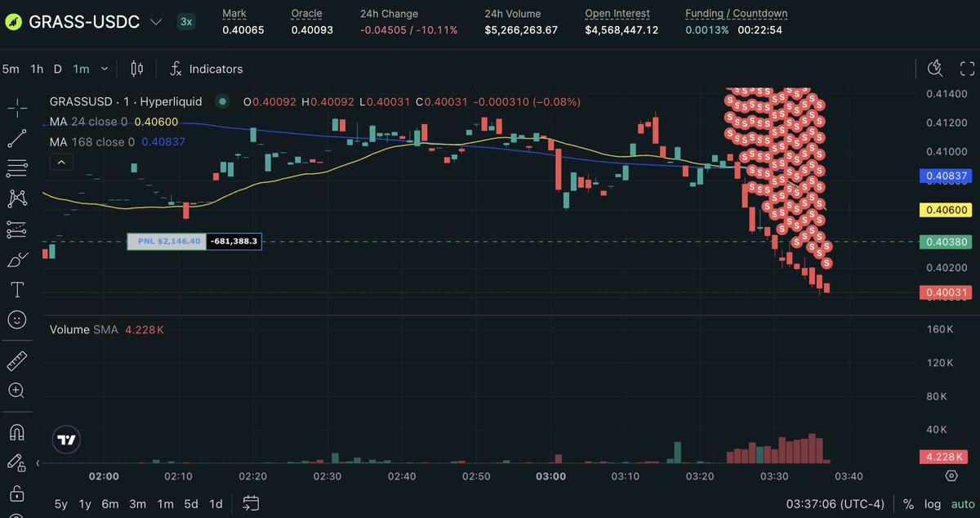Collapse the indicator legend chevron
The width and height of the screenshot is (980, 518).
61,163
